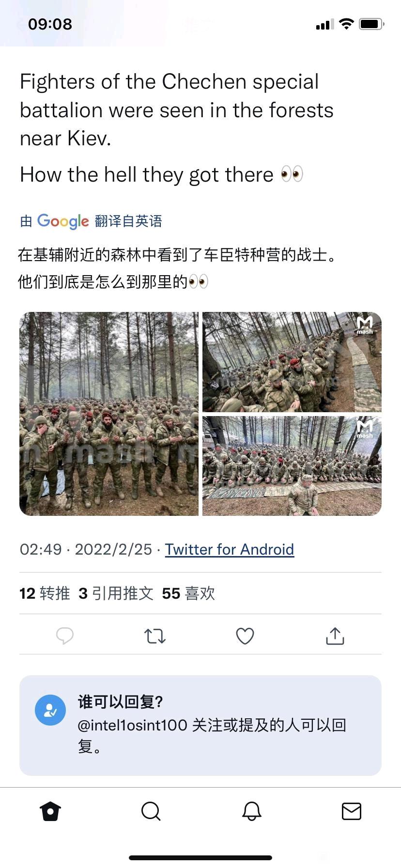Go to Home tab in bottom bar
This screenshot has width=401, height=868.
[50, 811]
